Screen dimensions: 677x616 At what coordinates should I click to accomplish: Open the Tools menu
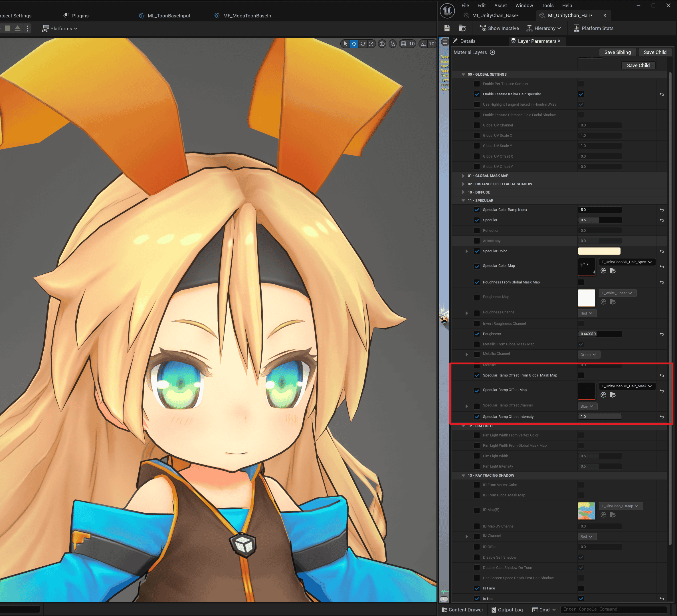pyautogui.click(x=547, y=5)
